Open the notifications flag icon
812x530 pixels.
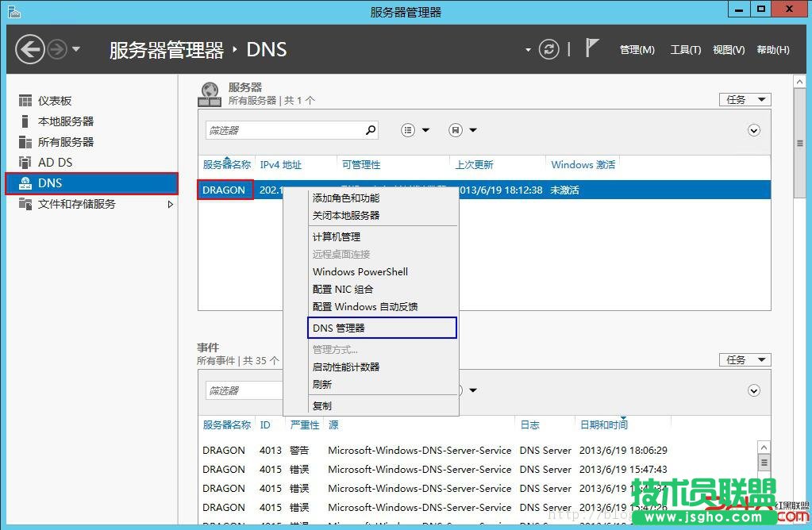(592, 48)
